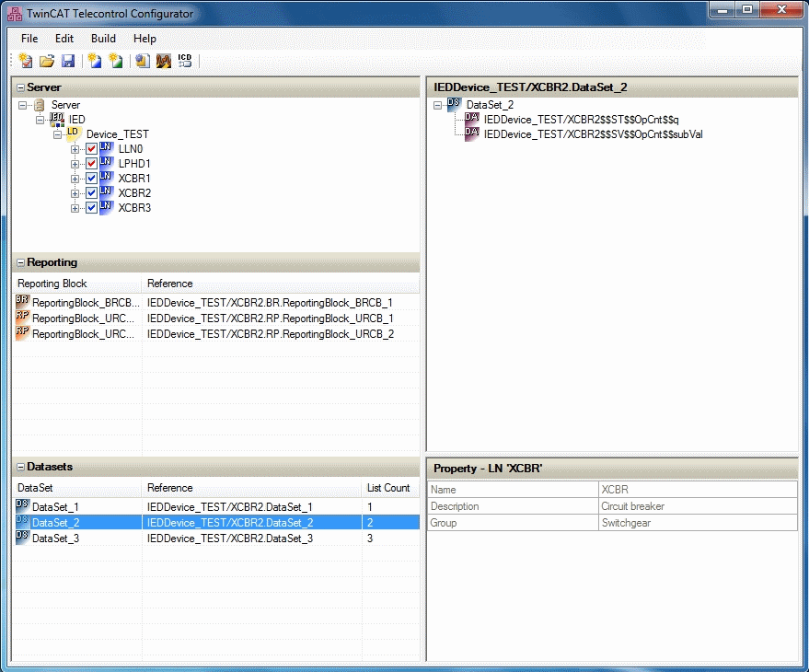Click RP icon of the URCB_1 reporting block
This screenshot has width=809, height=672.
coord(22,318)
